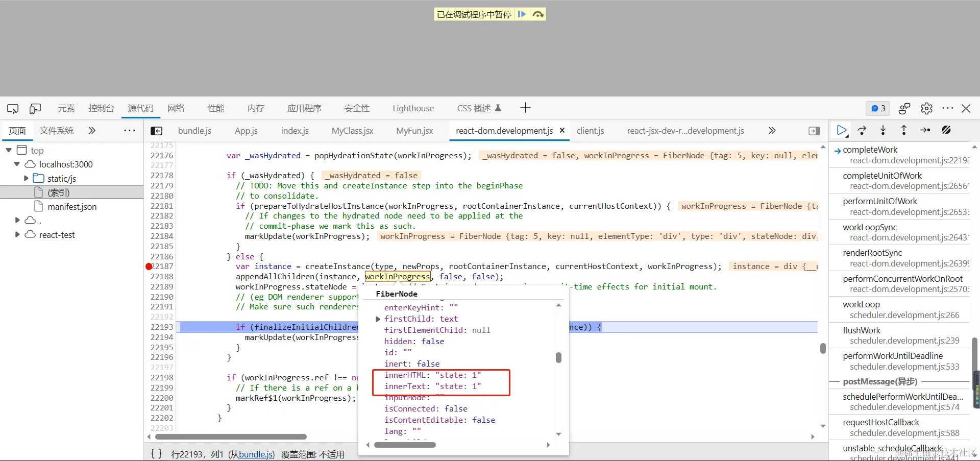The width and height of the screenshot is (980, 461).
Task: Collapse the top frame tree node
Action: 9,150
